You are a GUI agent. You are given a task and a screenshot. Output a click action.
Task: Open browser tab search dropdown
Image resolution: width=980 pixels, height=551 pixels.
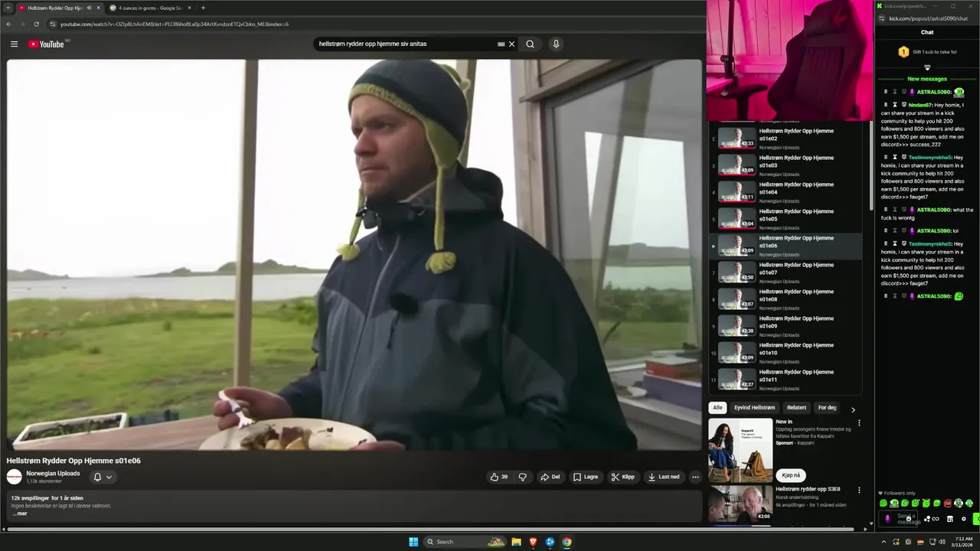[x=7, y=8]
